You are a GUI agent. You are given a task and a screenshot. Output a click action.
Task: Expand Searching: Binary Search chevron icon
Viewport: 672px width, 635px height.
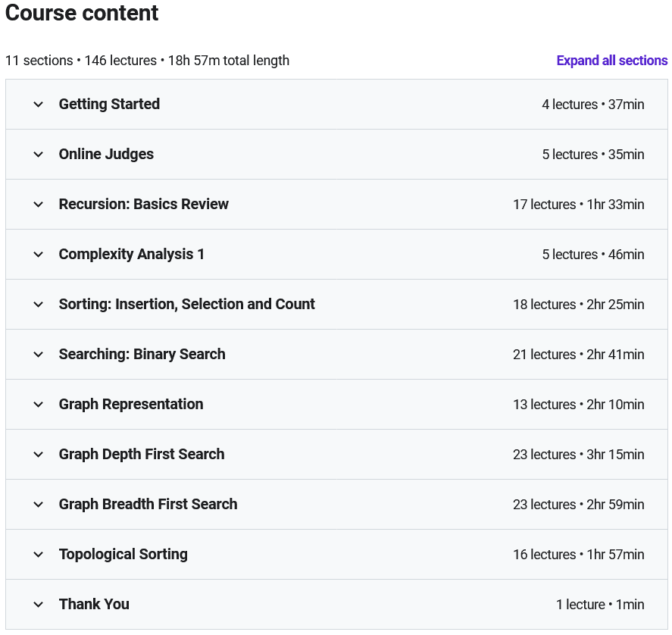click(x=39, y=355)
